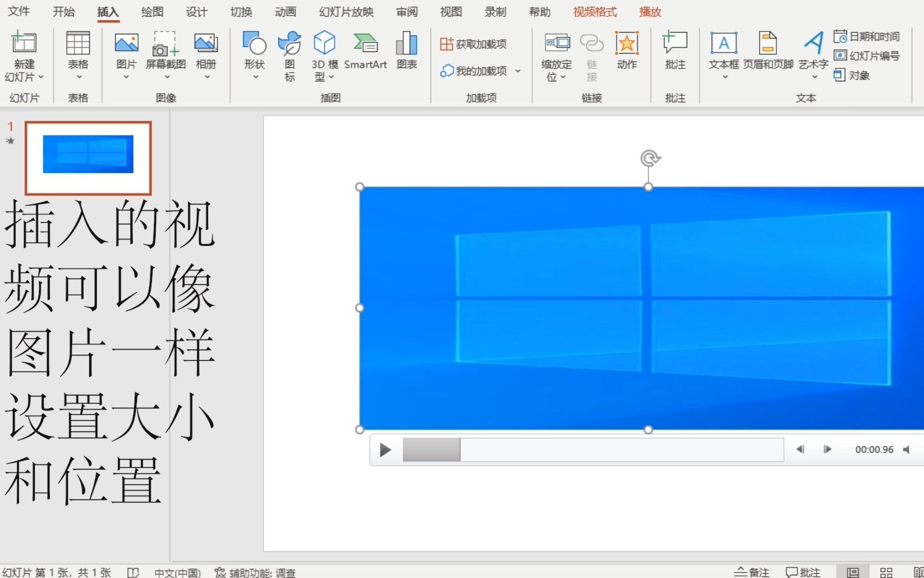The width and height of the screenshot is (924, 578).
Task: Click the WordArt (艺术字) icon
Action: (x=813, y=43)
